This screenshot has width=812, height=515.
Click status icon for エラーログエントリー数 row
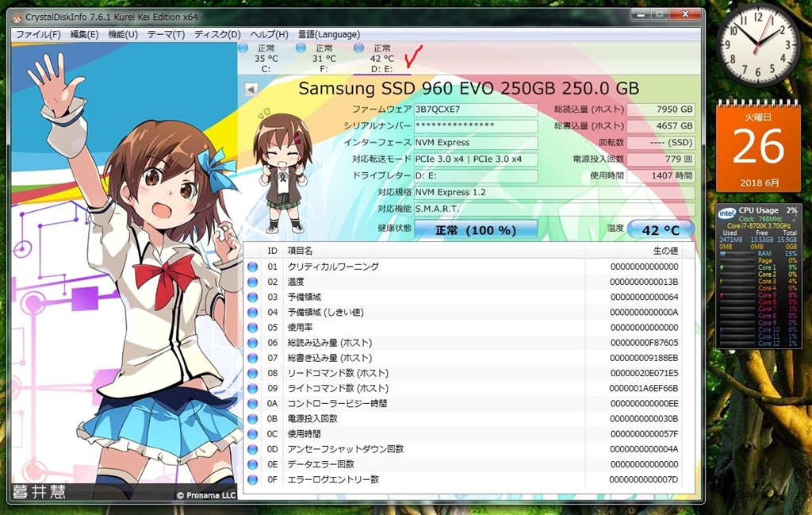[253, 480]
